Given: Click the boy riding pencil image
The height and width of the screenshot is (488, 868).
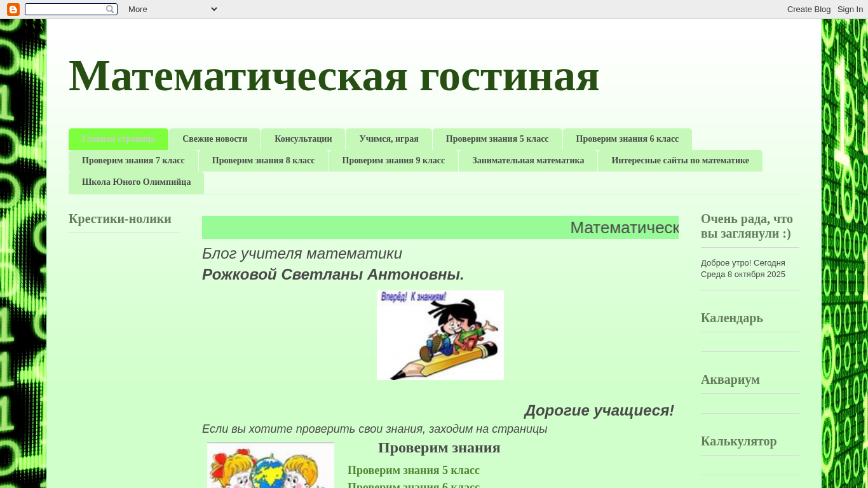Looking at the screenshot, I should pos(440,335).
